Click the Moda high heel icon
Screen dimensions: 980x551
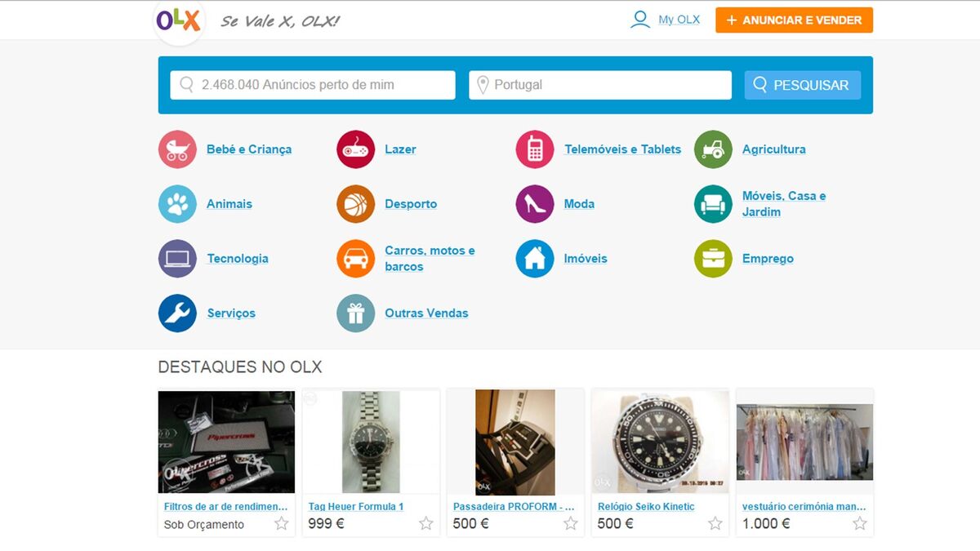click(535, 204)
